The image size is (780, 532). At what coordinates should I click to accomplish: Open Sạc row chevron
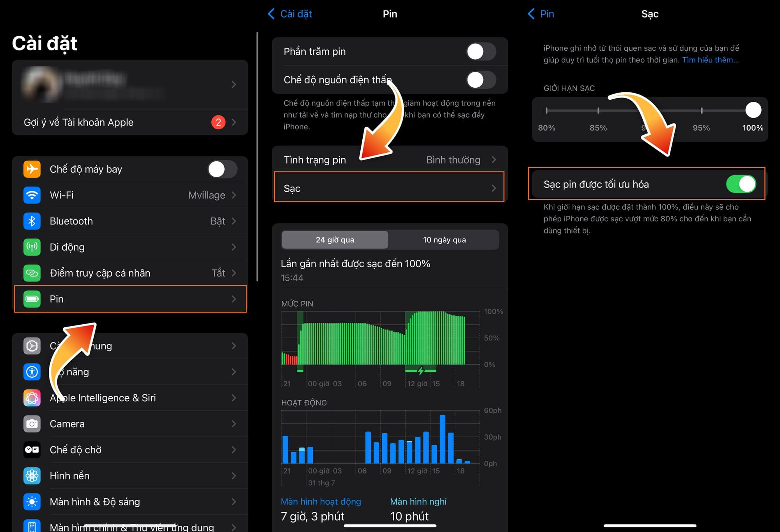click(494, 188)
